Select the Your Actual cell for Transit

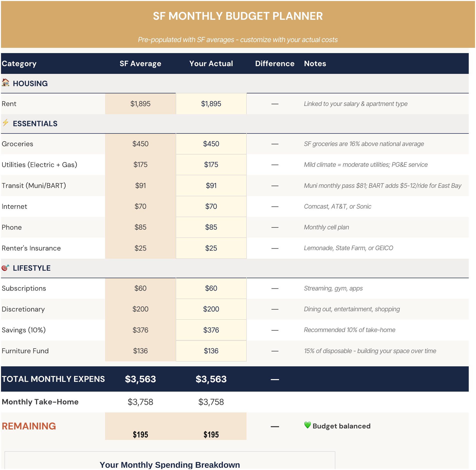coord(211,186)
